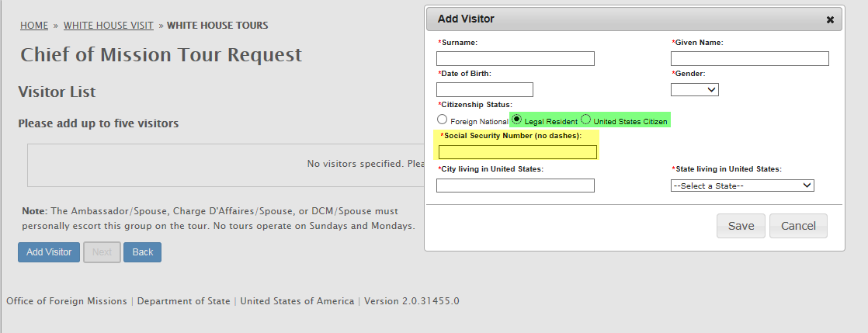Go to WHITE HOUSE VISIT breadcrumb
The height and width of the screenshot is (333, 868).
109,26
